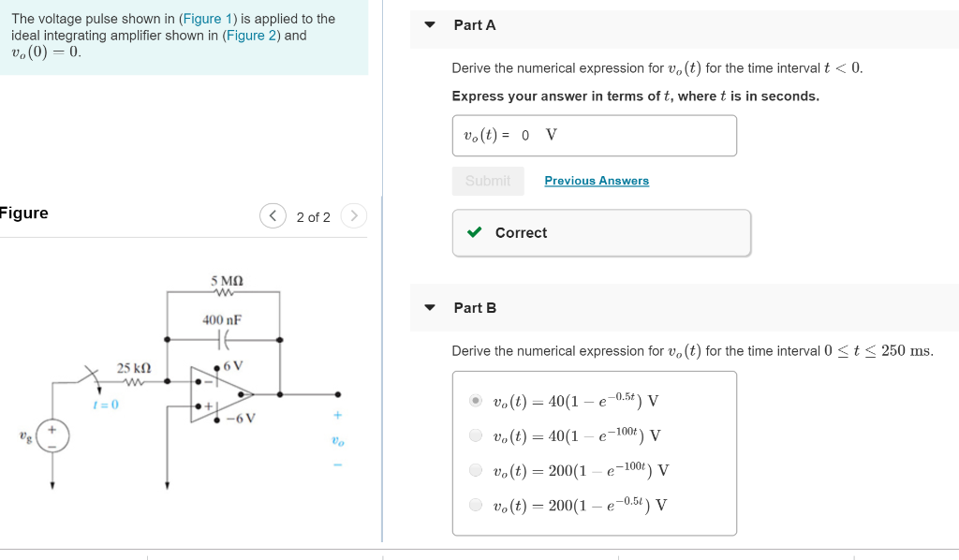Click the previous figure arrow
959x560 pixels.
tap(273, 215)
